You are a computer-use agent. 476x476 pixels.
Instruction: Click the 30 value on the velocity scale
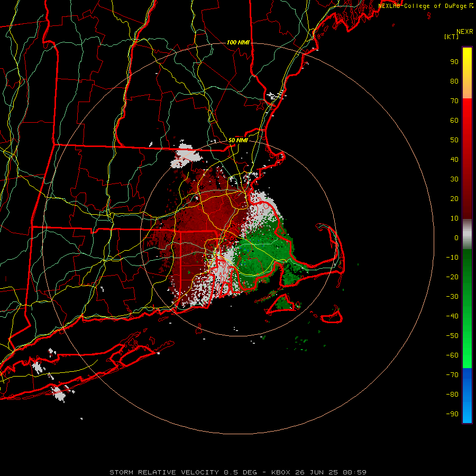[x=454, y=179]
